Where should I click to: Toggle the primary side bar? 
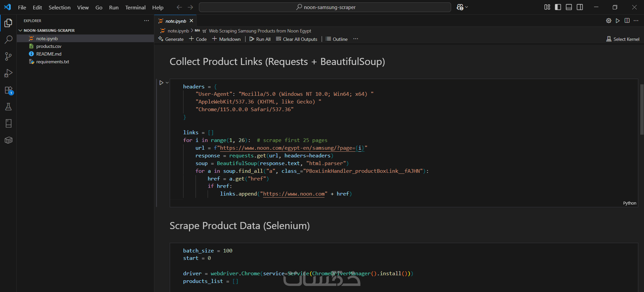coord(558,7)
